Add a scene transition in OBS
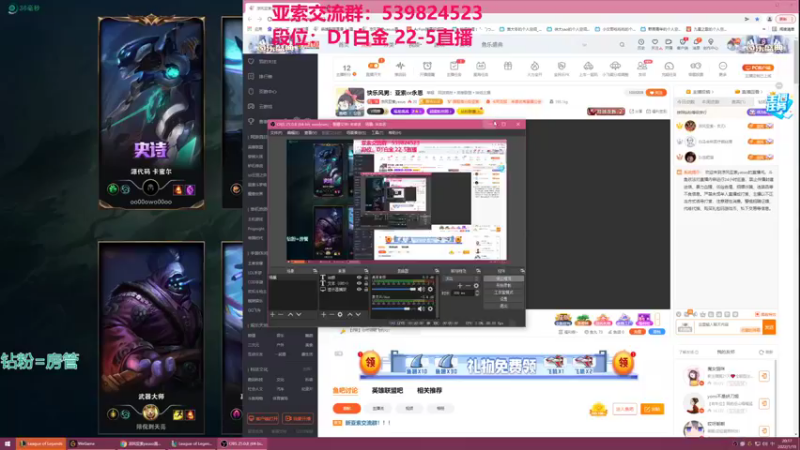The width and height of the screenshot is (800, 450). [x=460, y=286]
